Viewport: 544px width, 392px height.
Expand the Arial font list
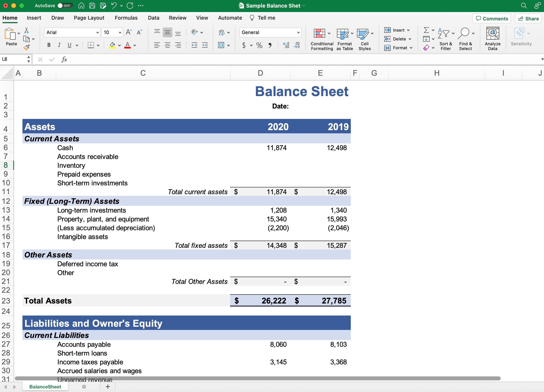pyautogui.click(x=97, y=32)
